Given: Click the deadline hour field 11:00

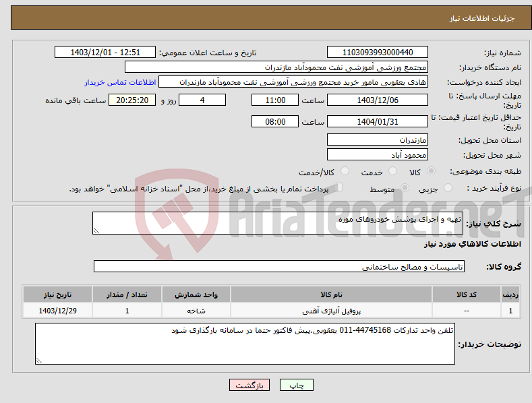Looking at the screenshot, I should (275, 100).
